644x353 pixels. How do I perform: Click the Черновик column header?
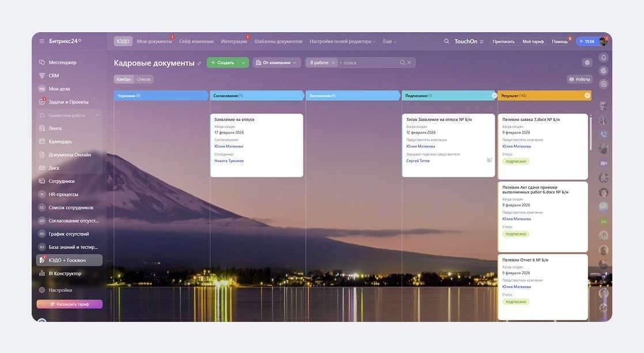point(160,96)
